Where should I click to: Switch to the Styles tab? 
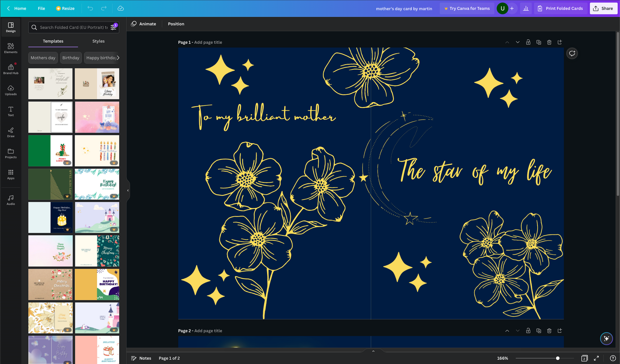pos(98,41)
